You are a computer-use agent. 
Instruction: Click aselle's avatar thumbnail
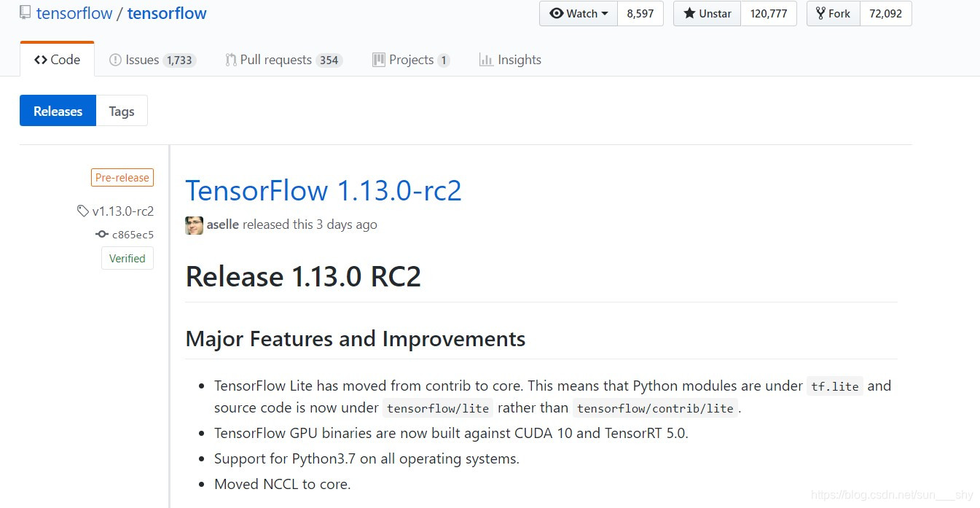[x=194, y=225]
